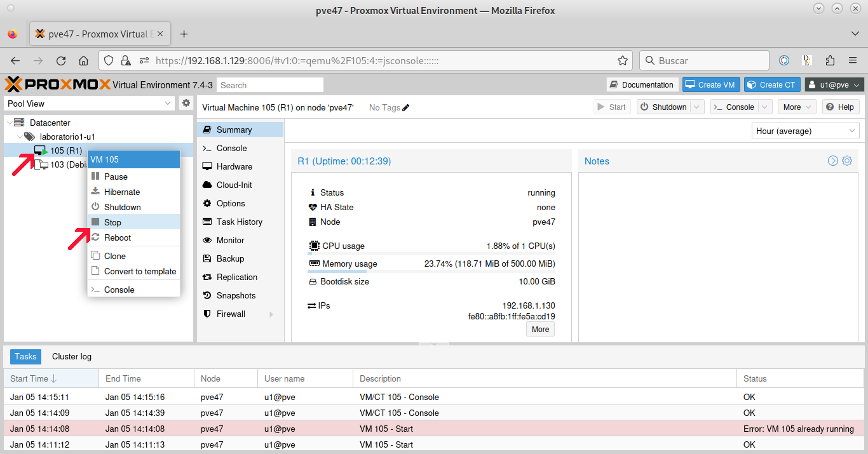The image size is (868, 454).
Task: Expand Console button dropdown arrow
Action: [x=765, y=107]
